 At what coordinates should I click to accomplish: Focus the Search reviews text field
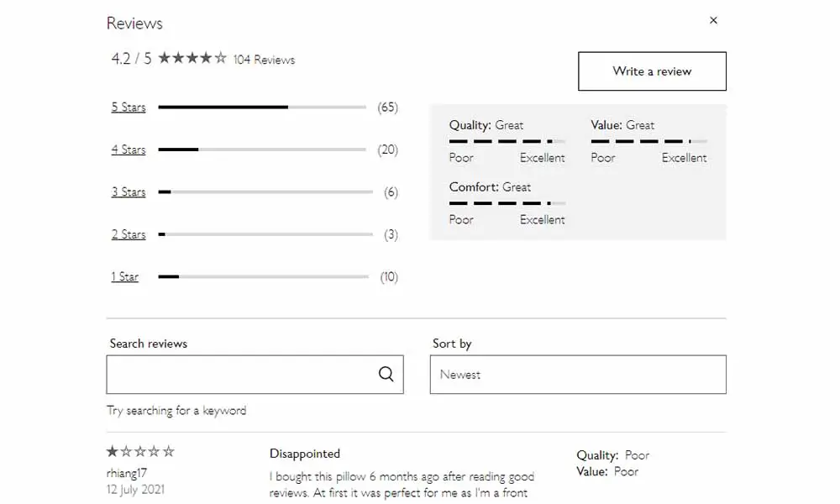click(255, 375)
